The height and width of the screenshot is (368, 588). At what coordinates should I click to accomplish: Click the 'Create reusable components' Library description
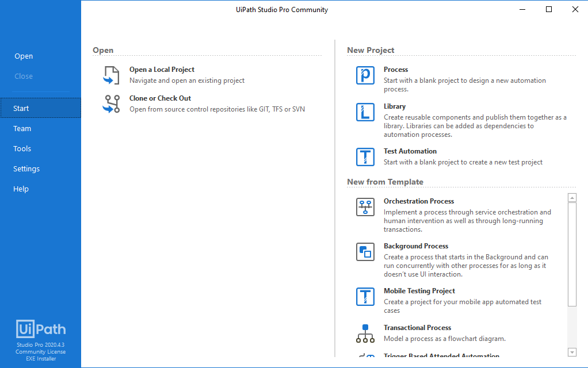tap(475, 126)
